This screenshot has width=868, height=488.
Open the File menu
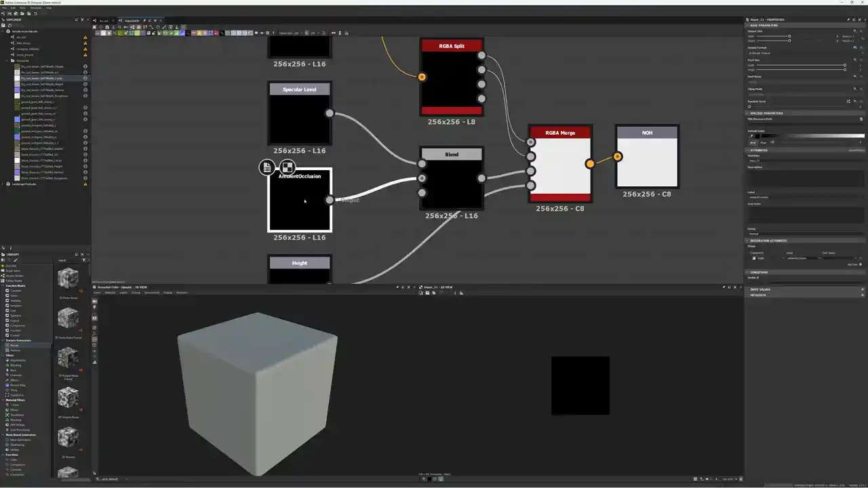pyautogui.click(x=4, y=8)
